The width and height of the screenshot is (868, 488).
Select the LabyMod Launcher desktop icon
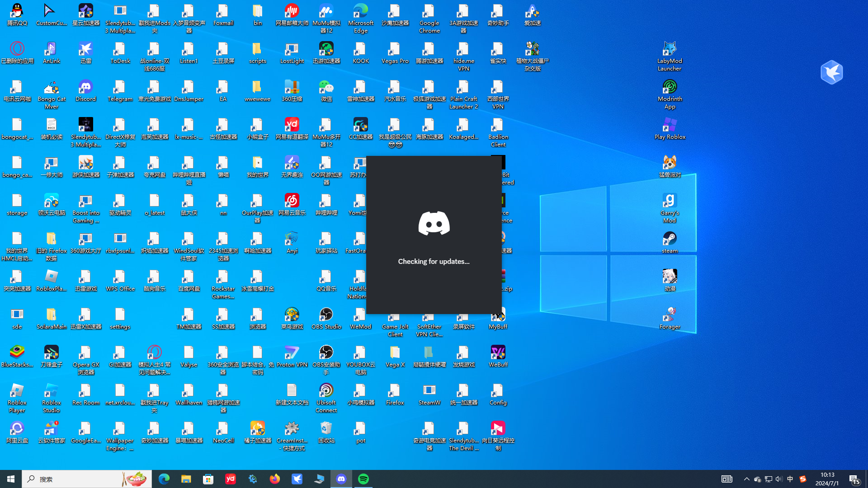coord(670,56)
